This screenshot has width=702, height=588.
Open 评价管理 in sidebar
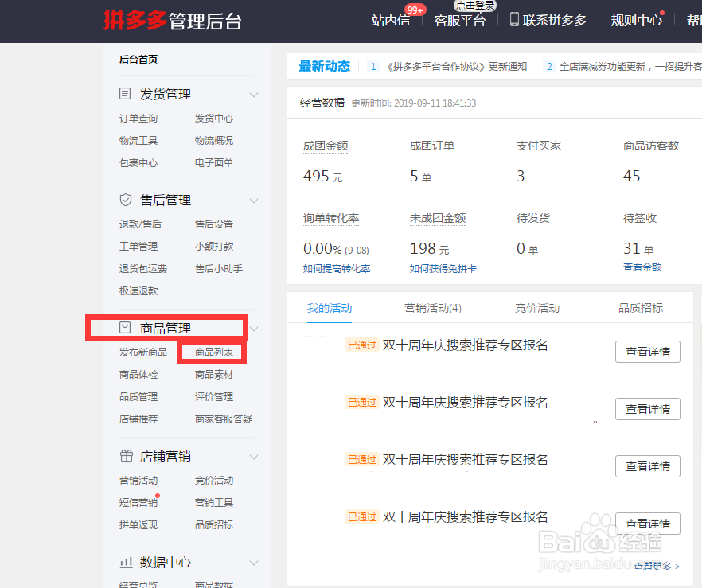tap(214, 397)
